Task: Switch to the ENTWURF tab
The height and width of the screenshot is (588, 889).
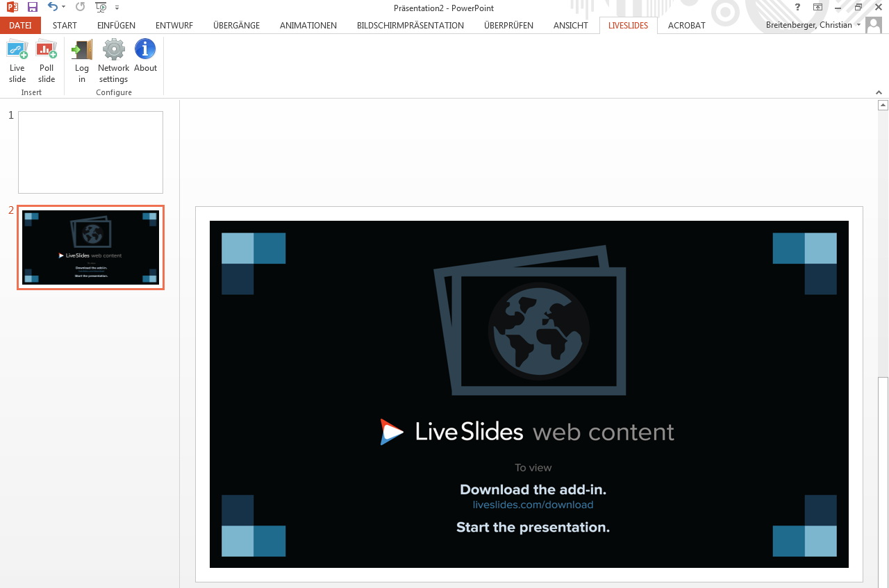Action: (174, 25)
